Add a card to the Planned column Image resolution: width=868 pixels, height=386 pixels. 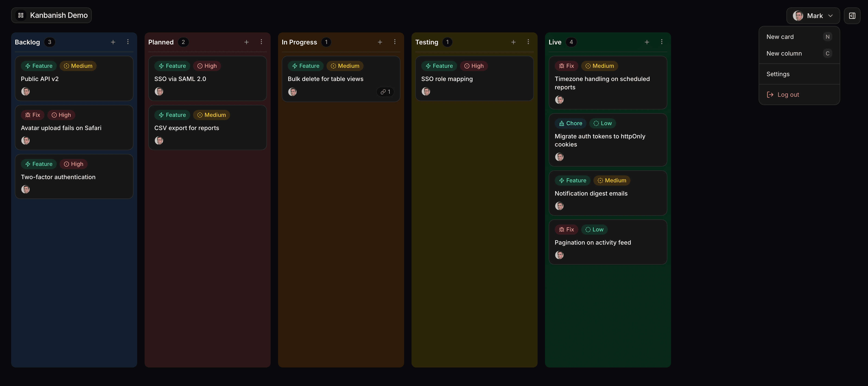[x=247, y=42]
